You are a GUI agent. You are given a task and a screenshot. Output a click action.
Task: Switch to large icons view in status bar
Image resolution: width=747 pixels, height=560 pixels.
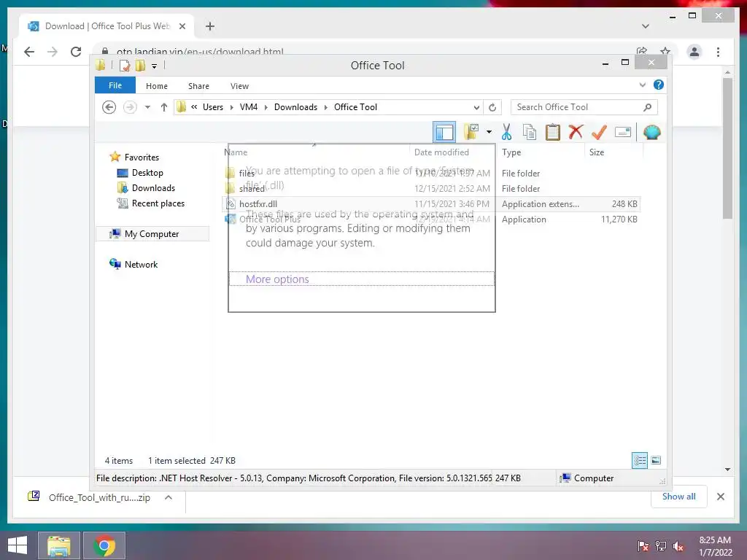656,460
